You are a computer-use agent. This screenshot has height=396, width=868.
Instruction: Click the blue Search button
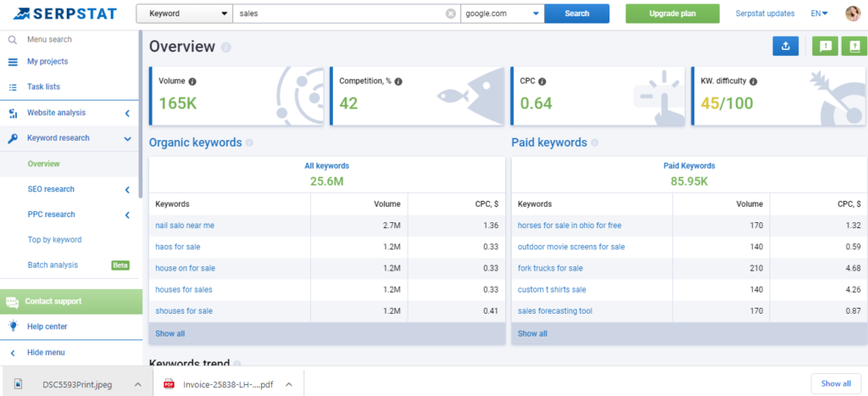(x=576, y=14)
